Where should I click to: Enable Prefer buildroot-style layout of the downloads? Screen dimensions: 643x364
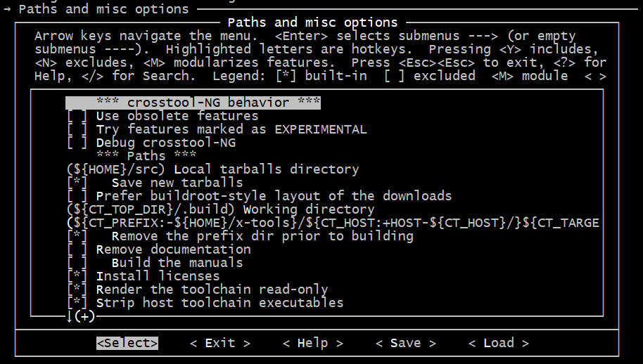[77, 196]
